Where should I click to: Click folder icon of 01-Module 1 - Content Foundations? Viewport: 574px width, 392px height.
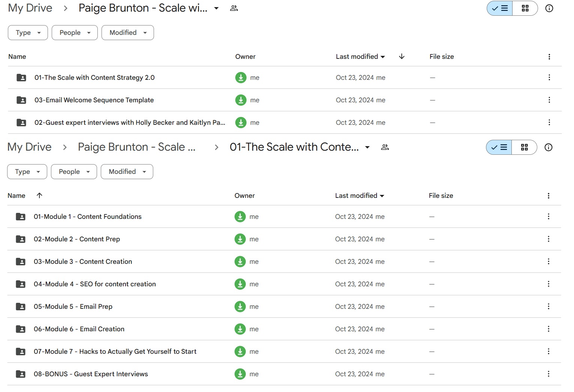pos(21,217)
